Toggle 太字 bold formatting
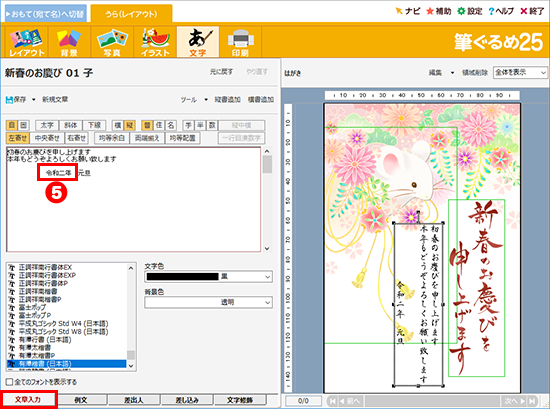 (47, 125)
